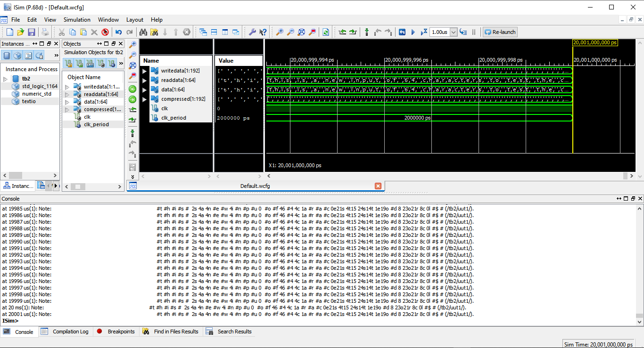The width and height of the screenshot is (644, 348).
Task: Click the wrench Preferences icon
Action: (252, 32)
